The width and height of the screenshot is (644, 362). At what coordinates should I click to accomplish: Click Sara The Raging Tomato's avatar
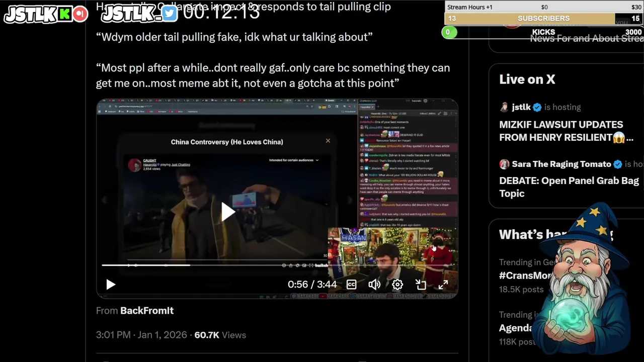coord(504,164)
